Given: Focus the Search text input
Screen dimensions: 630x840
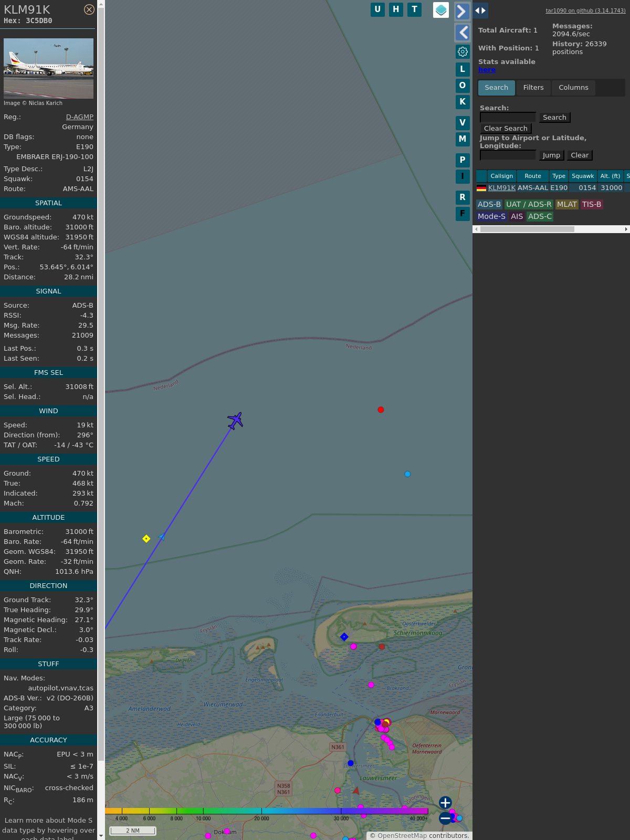Looking at the screenshot, I should (508, 117).
